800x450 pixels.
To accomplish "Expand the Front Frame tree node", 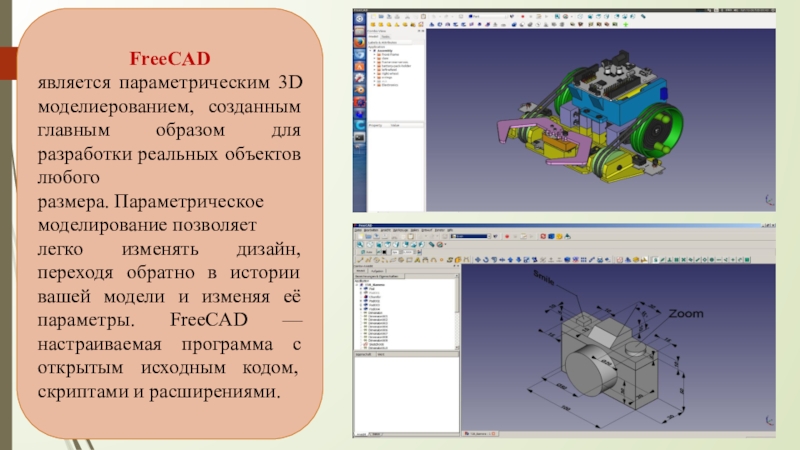I will 374,55.
